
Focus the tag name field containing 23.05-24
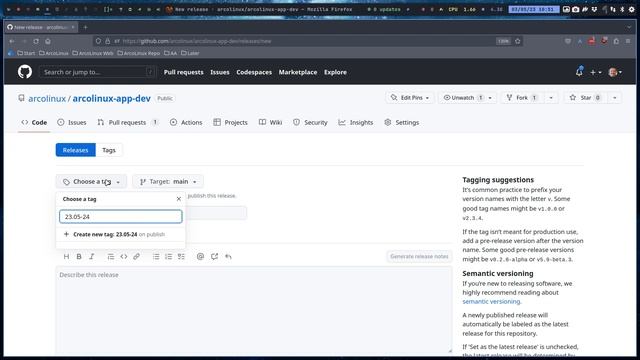click(x=120, y=217)
